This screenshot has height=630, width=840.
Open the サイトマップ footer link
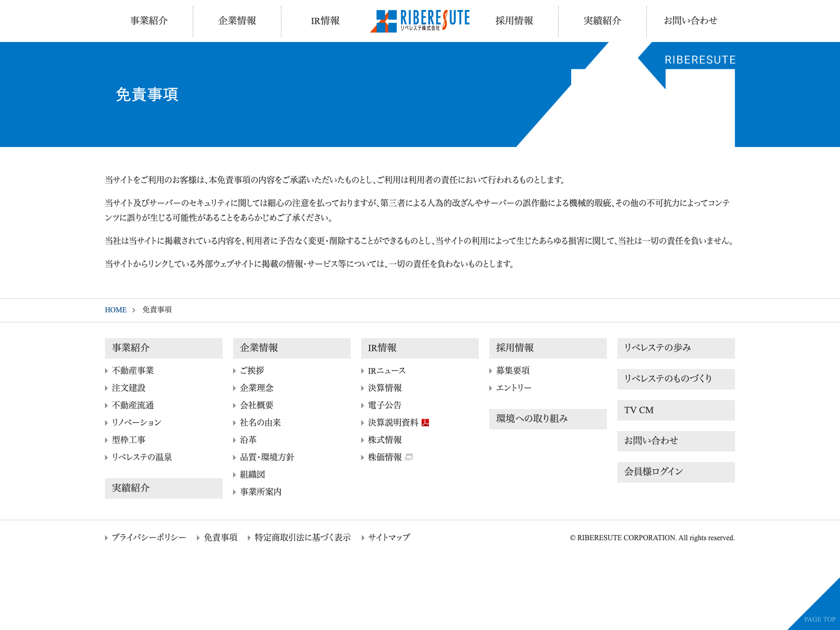[389, 538]
